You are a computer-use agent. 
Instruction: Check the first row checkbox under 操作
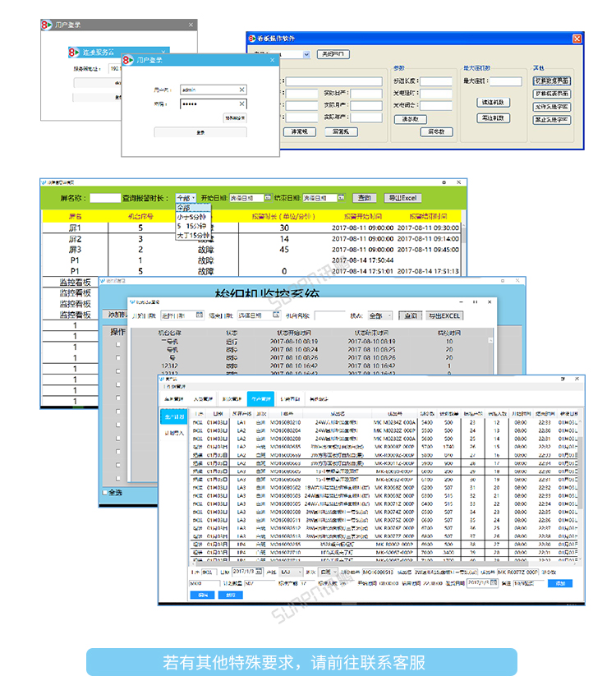[x=117, y=344]
